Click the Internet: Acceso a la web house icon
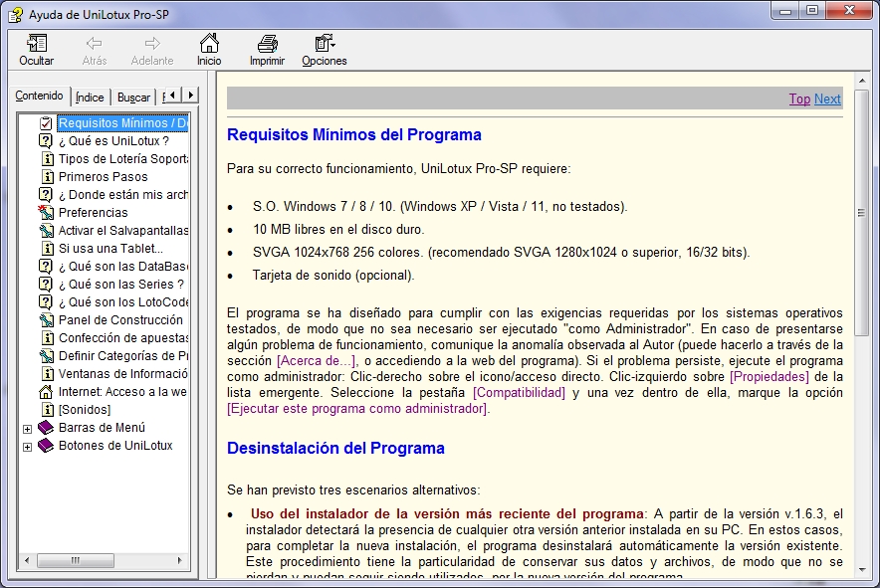This screenshot has height=588, width=880. (x=46, y=392)
